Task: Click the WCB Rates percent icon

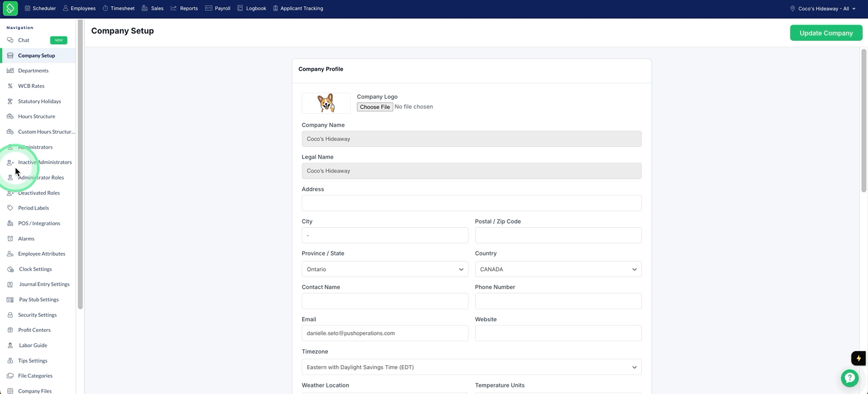Action: click(10, 86)
